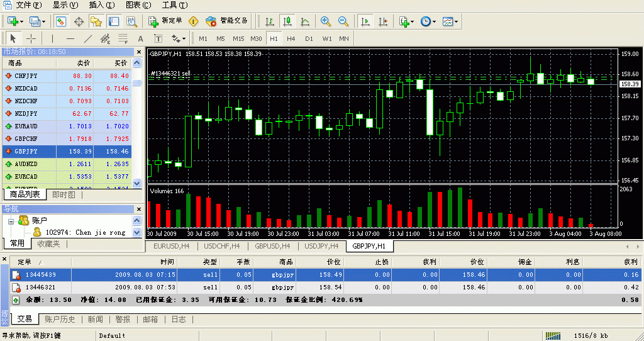Switch chart to line chart mode

tap(305, 21)
